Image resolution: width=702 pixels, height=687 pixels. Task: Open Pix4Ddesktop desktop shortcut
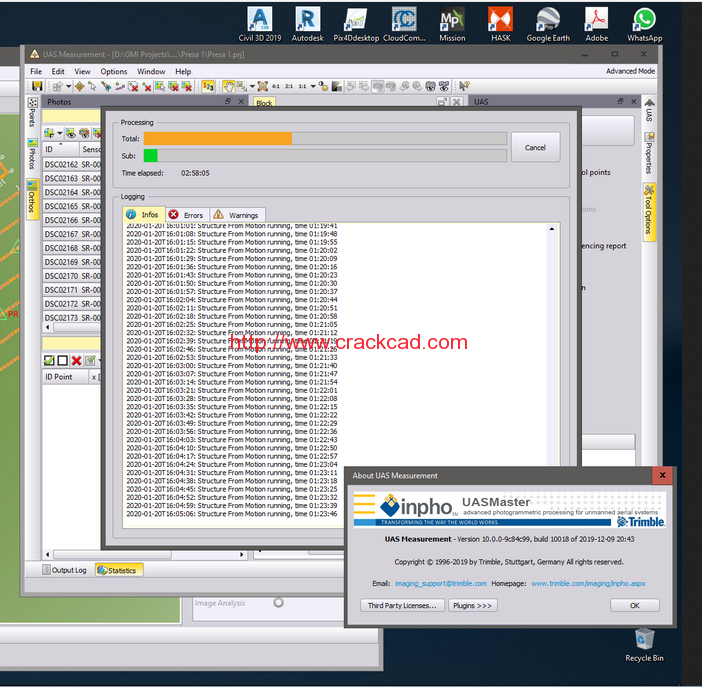(x=356, y=25)
